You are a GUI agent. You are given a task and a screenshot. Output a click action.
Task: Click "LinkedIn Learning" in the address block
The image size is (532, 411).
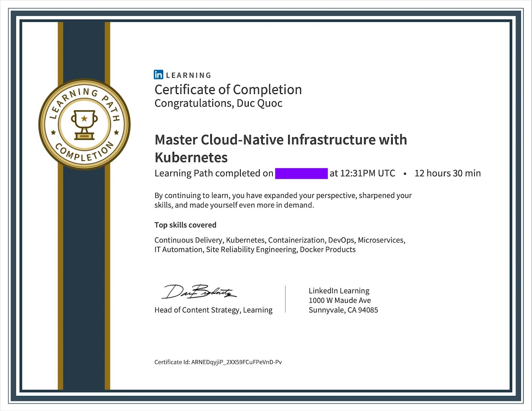pos(339,291)
